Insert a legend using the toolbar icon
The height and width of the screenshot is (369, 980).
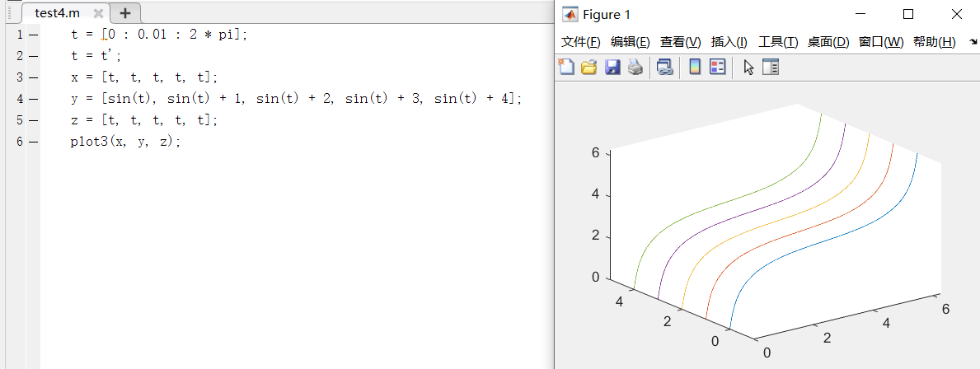coord(717,67)
